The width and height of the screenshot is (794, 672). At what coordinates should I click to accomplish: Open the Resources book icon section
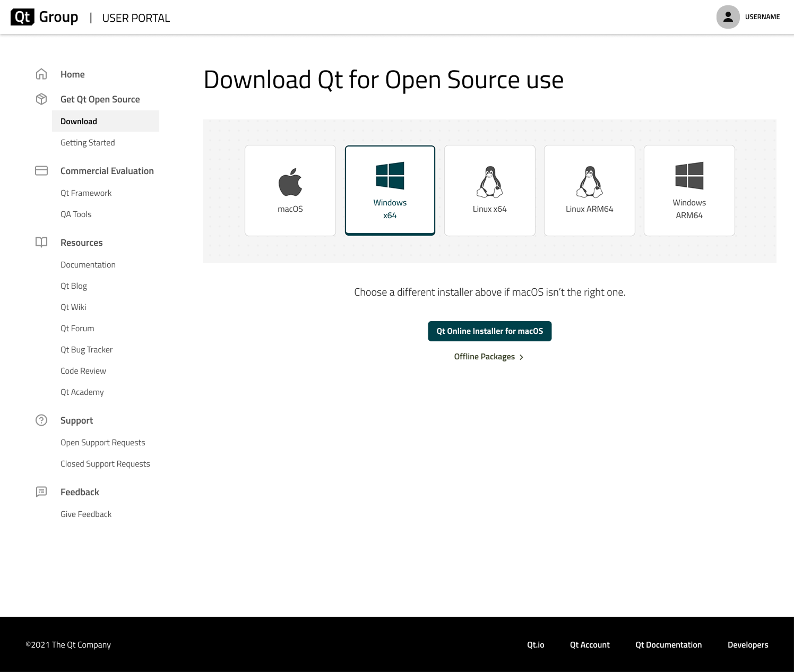click(41, 242)
